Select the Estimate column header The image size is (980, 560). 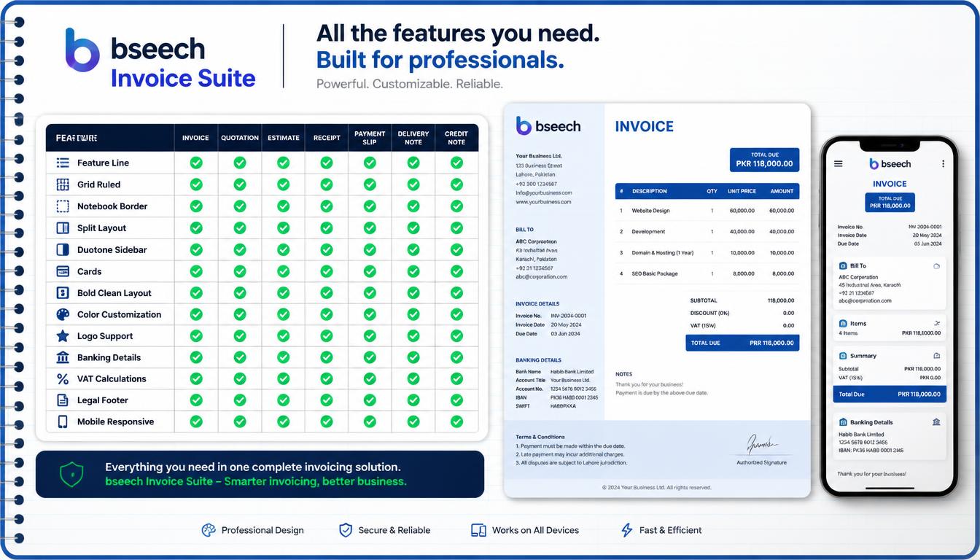coord(283,138)
